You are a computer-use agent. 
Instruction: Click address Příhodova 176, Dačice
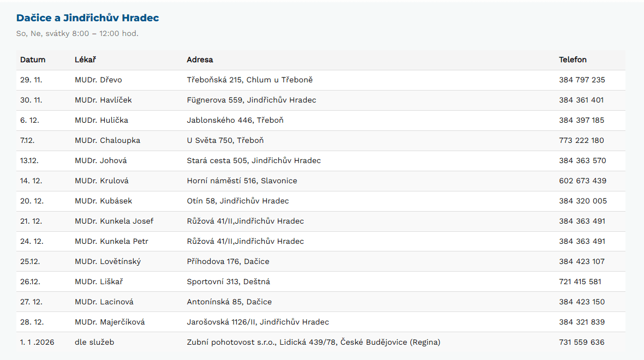(228, 261)
